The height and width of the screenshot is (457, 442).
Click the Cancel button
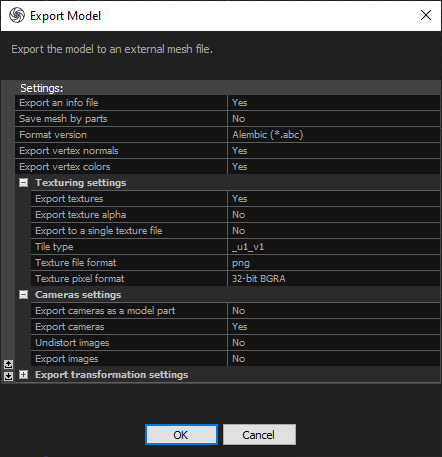coord(259,435)
